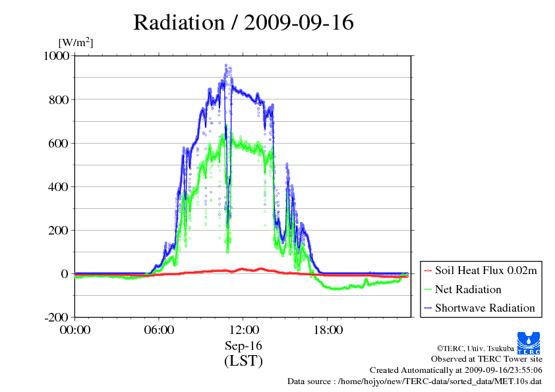Click the 'Sep-16' date label
The width and height of the screenshot is (555, 392).
pyautogui.click(x=243, y=346)
